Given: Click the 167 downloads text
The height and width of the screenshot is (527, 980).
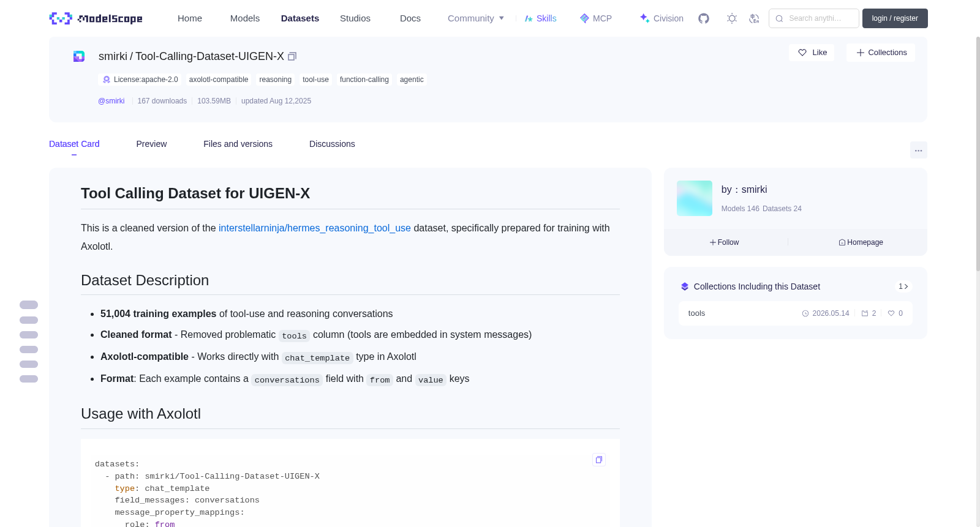Looking at the screenshot, I should coord(162,101).
